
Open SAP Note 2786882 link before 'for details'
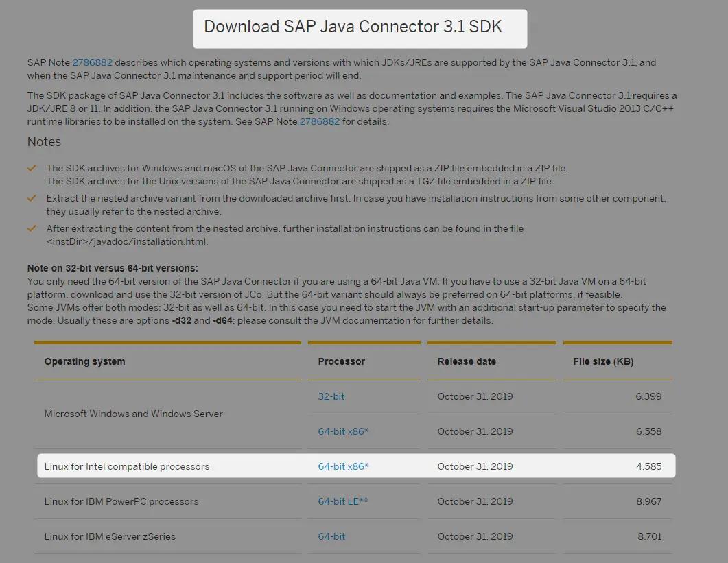[320, 121]
